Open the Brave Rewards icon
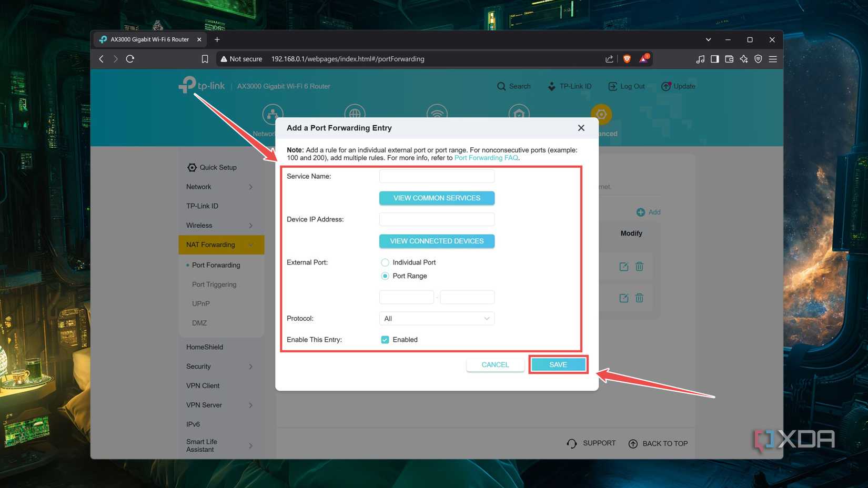 tap(644, 59)
